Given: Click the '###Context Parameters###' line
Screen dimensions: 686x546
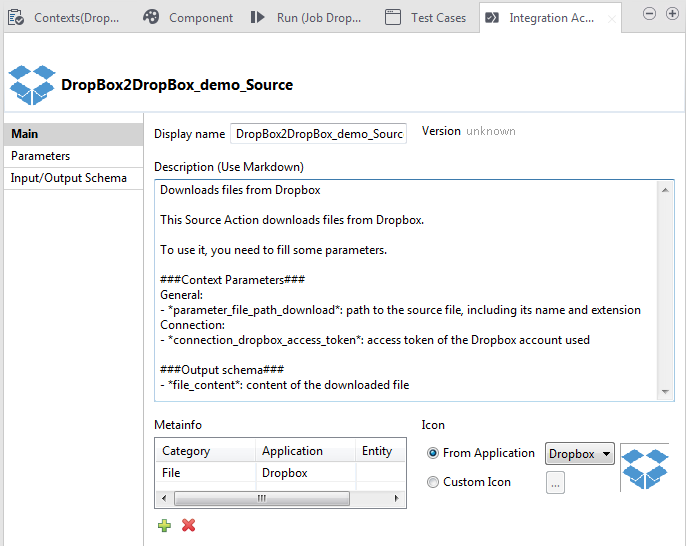Looking at the screenshot, I should [232, 280].
